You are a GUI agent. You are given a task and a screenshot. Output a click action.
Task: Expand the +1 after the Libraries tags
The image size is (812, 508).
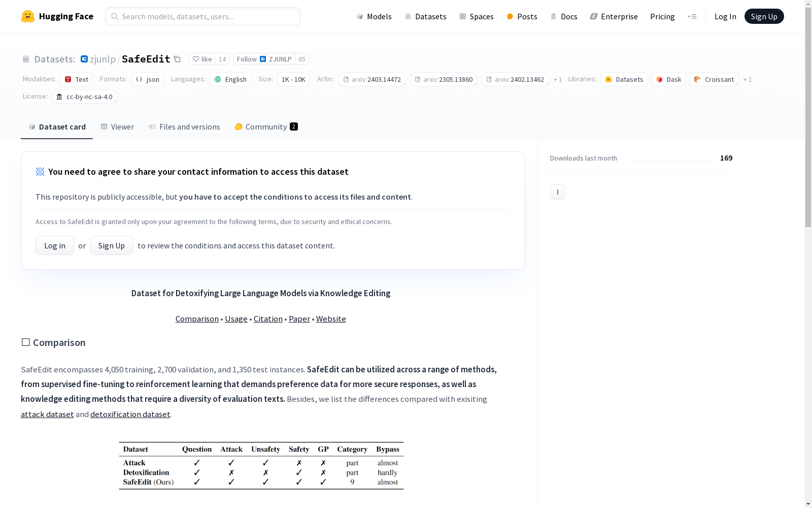click(748, 79)
